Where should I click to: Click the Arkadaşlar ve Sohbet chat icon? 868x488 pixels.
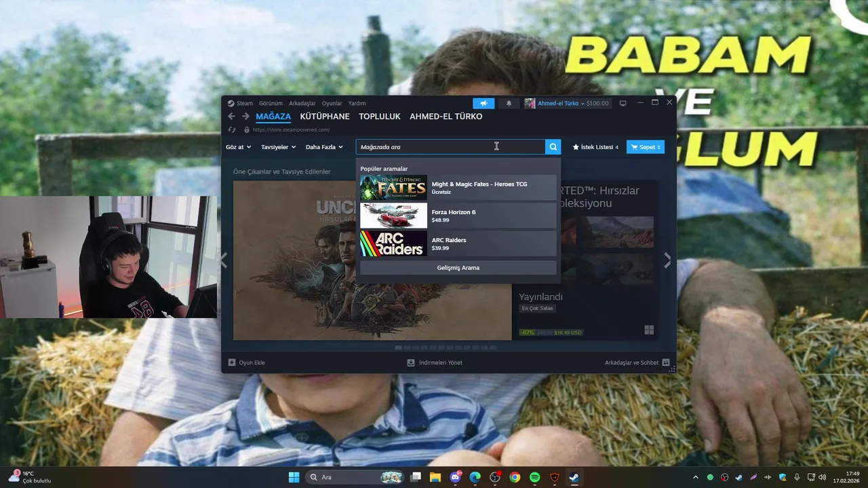[666, 363]
